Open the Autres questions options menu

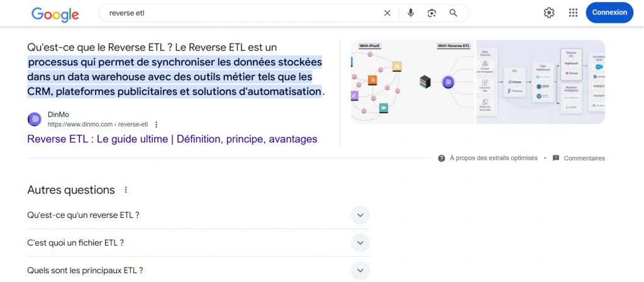pos(126,190)
